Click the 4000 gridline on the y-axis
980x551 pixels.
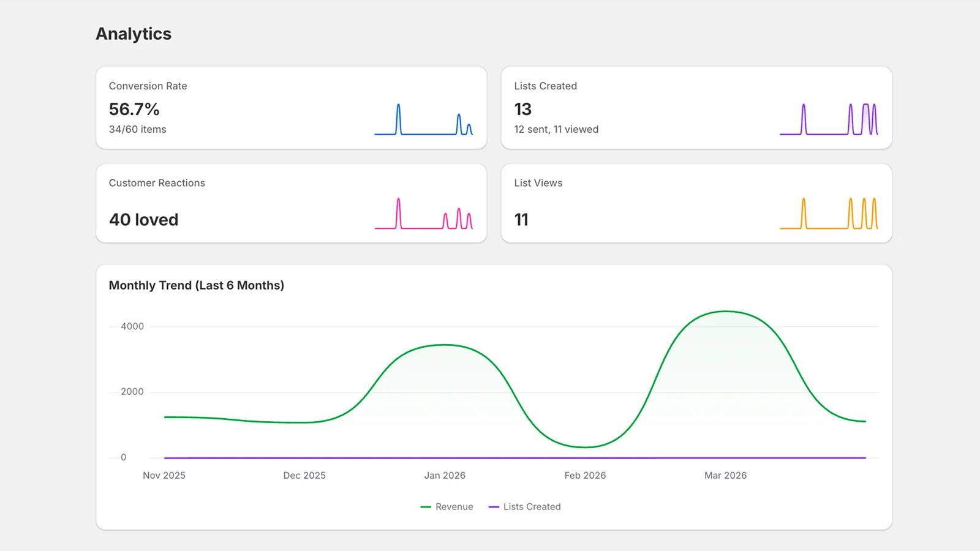click(x=132, y=326)
